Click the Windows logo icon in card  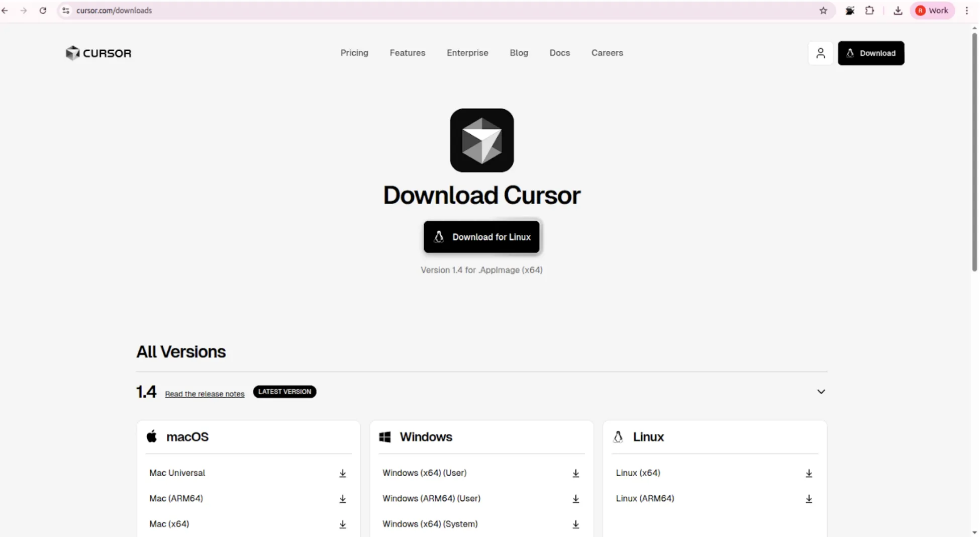point(385,437)
